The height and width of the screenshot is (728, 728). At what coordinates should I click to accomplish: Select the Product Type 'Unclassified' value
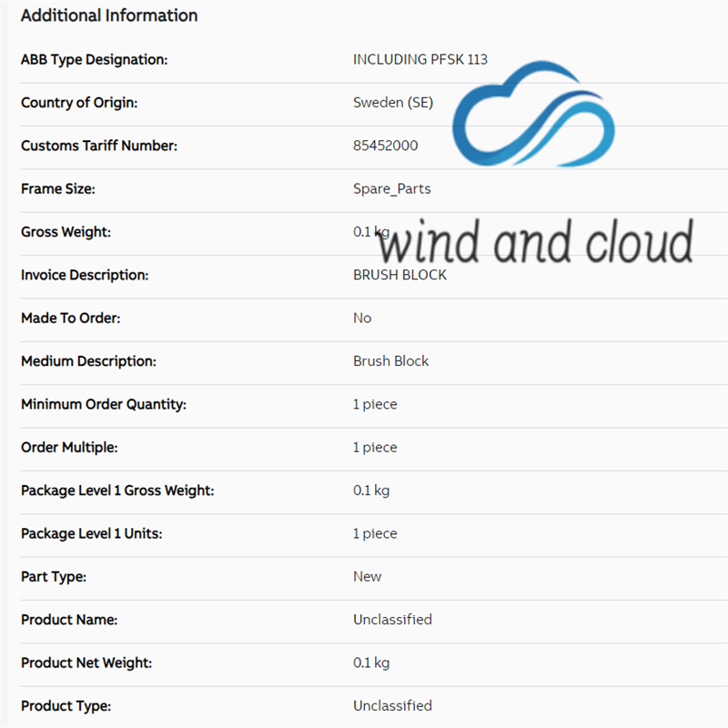tap(392, 705)
